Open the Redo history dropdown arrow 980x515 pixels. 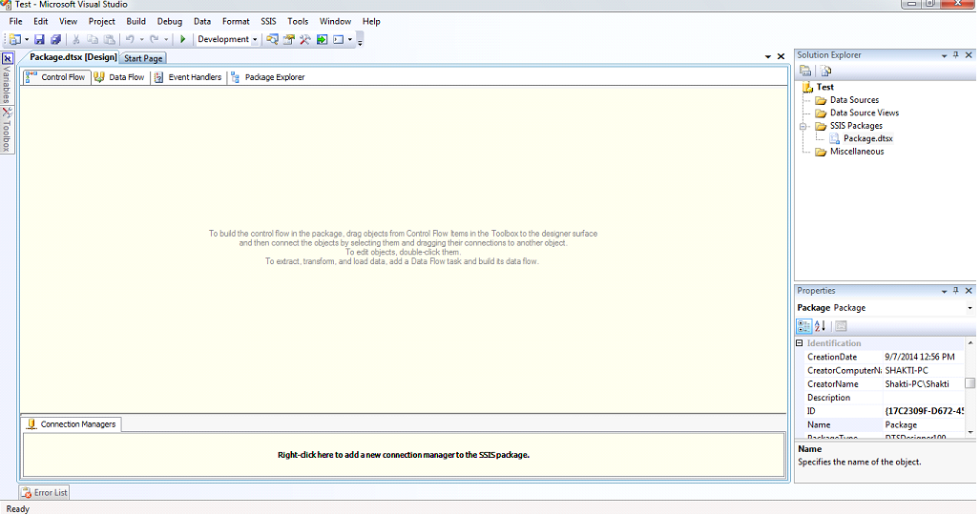coord(166,39)
